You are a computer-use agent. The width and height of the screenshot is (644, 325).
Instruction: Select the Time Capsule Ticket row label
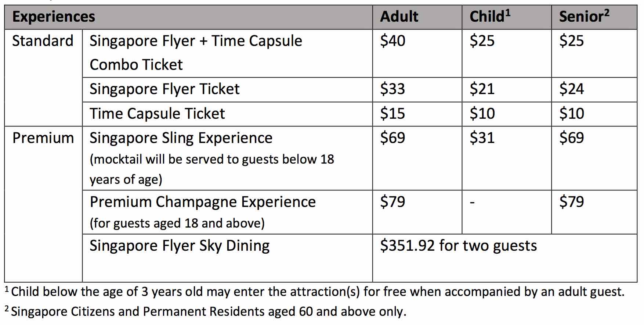(157, 114)
